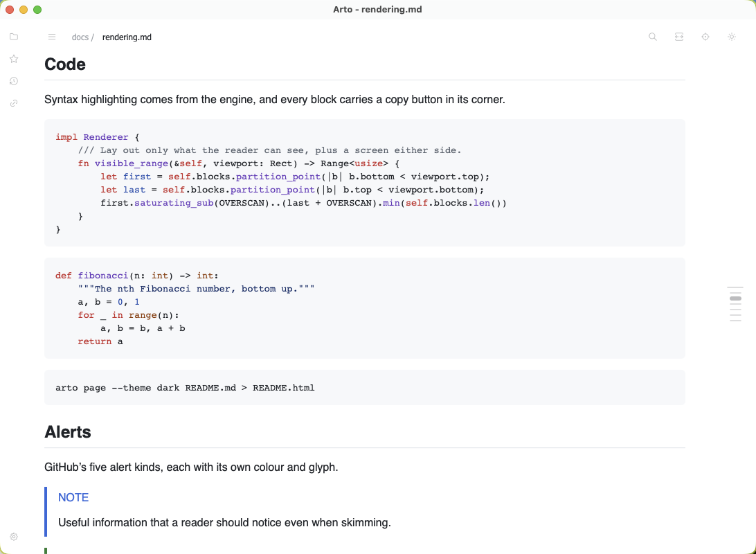The image size is (756, 554).
Task: Open the folder explorer in the sidebar
Action: [14, 37]
